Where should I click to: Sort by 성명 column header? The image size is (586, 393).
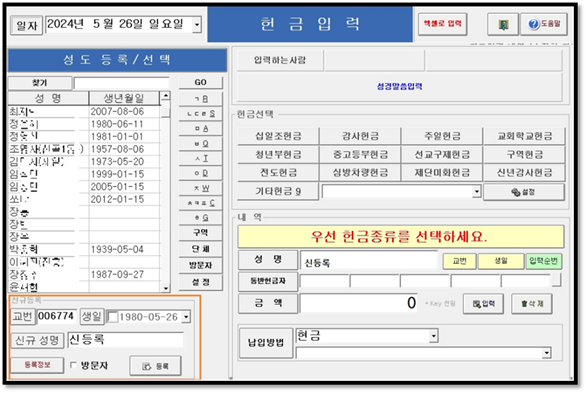coord(48,98)
